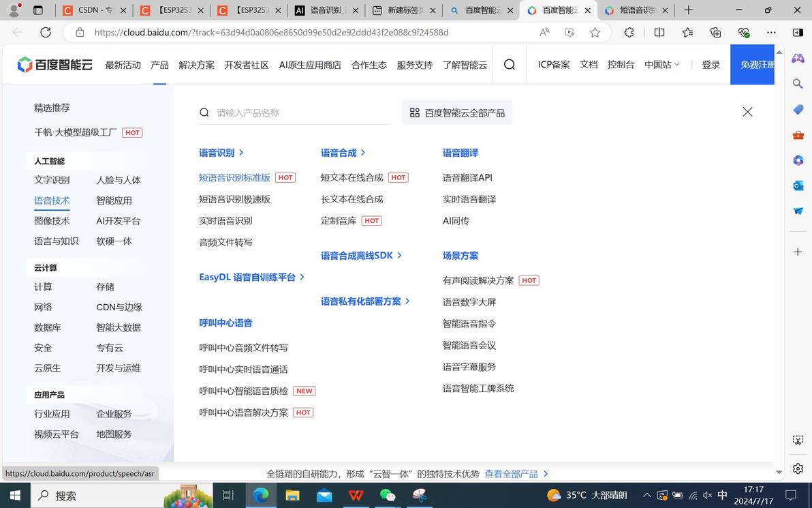
Task: Open the browser settings and more menu
Action: point(771,32)
